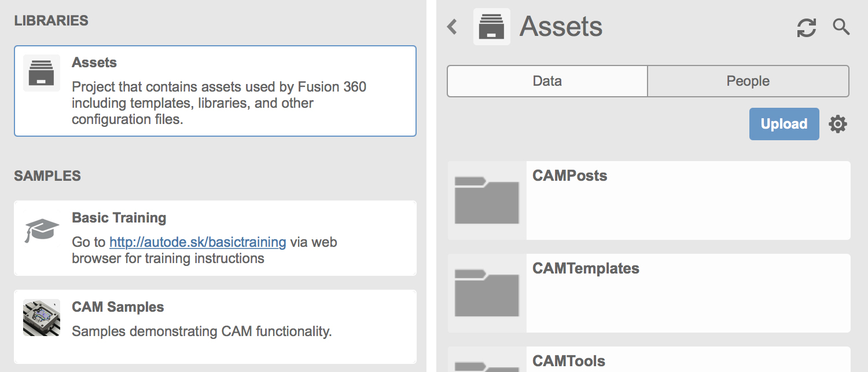Click the Upload button
This screenshot has height=372, width=868.
coord(784,123)
